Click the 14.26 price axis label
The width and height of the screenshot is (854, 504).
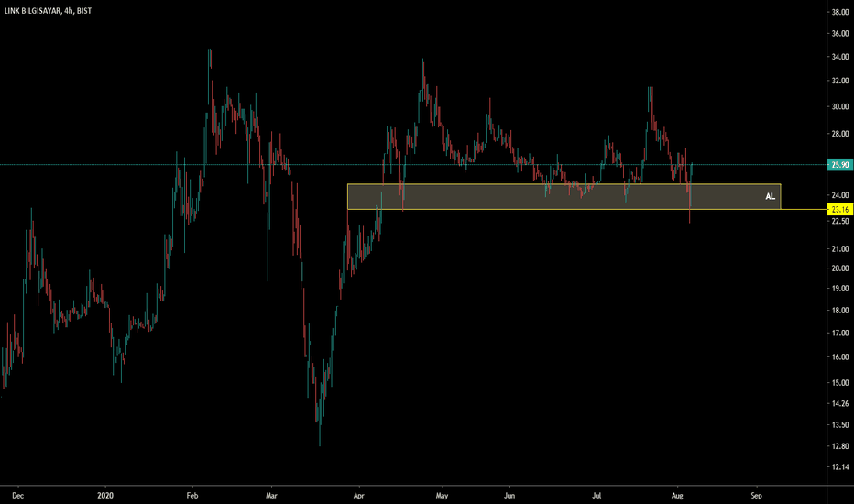click(x=840, y=404)
